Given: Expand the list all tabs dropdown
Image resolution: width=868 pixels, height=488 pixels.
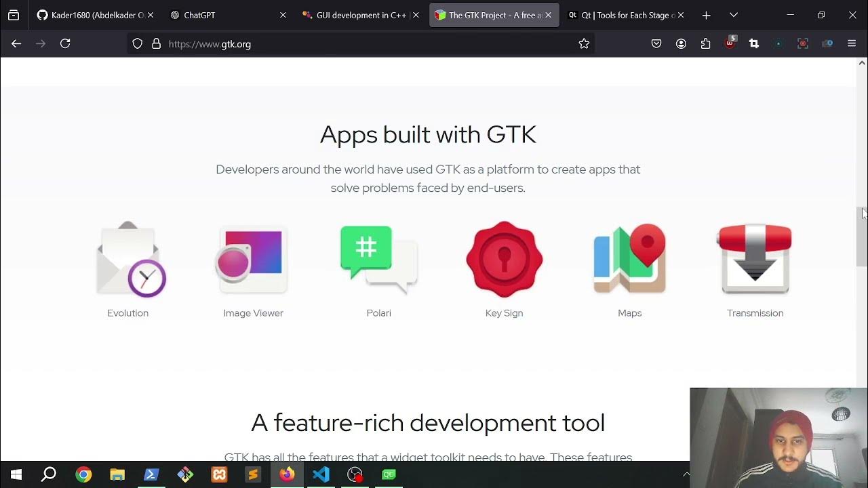Looking at the screenshot, I should click(x=733, y=15).
